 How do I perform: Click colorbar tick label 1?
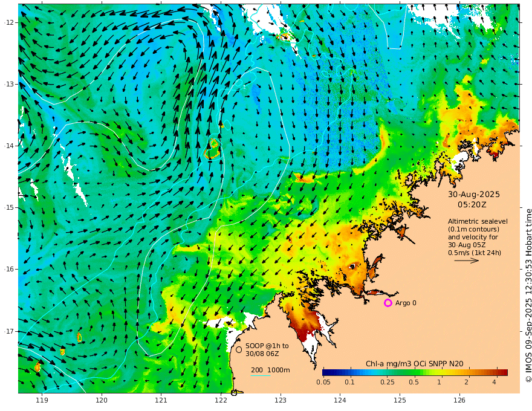[x=439, y=382]
